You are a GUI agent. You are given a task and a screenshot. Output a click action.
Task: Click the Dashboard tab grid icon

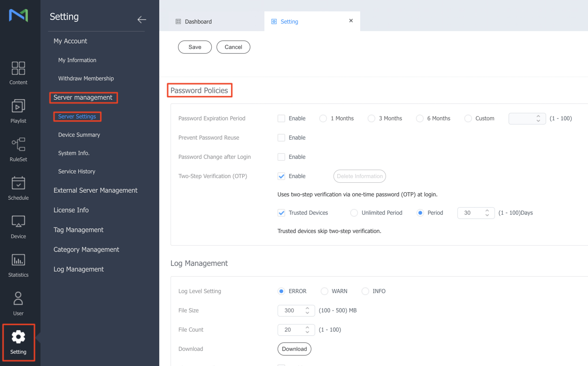coord(178,22)
